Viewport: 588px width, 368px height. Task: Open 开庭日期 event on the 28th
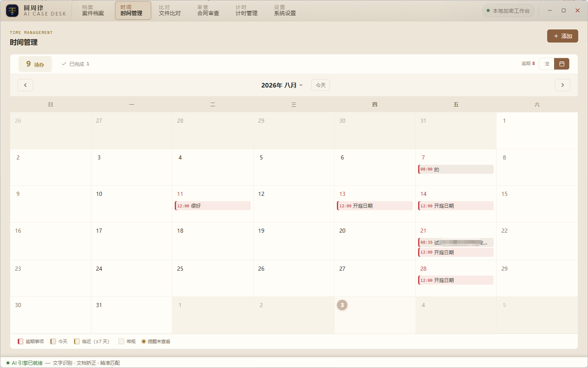click(456, 280)
